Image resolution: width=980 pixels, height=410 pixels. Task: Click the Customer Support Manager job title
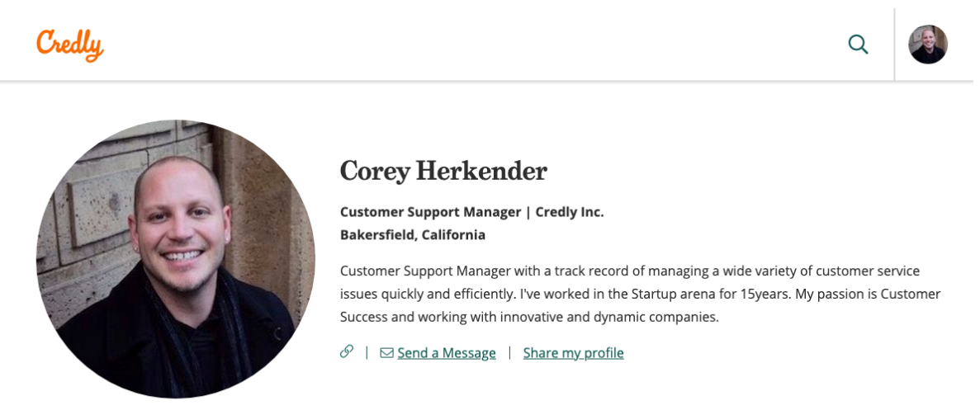coord(430,212)
